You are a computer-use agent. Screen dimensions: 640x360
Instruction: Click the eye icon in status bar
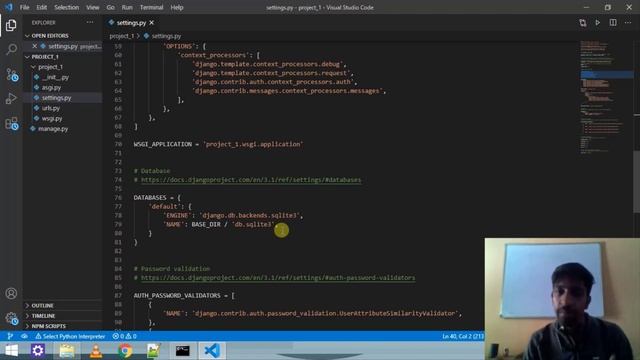coord(24,336)
